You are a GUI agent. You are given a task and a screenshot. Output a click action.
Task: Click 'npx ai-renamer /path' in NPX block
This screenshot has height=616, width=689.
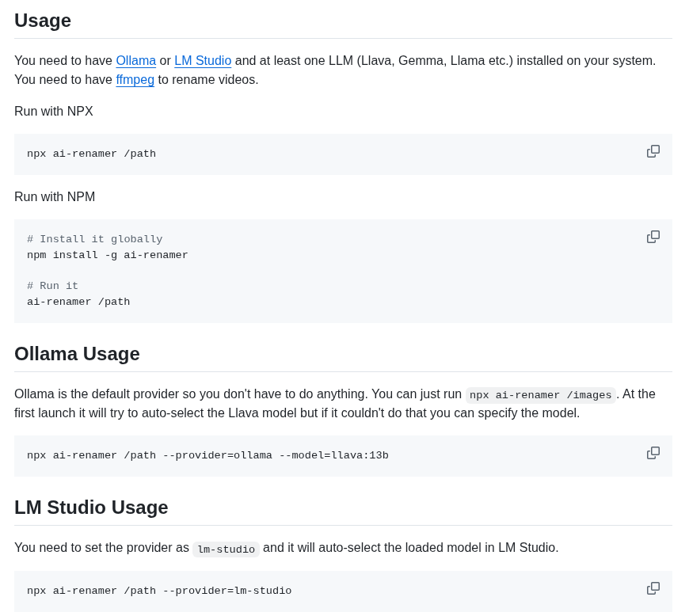click(x=91, y=154)
